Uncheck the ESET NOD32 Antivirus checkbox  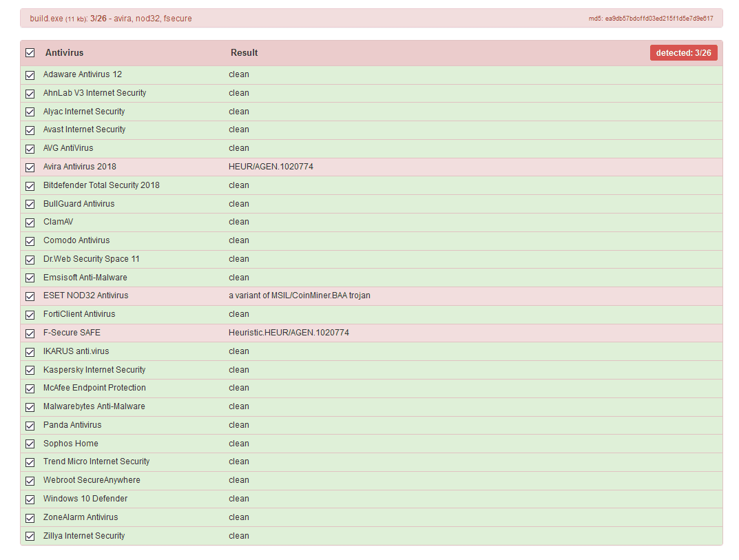[x=30, y=296]
